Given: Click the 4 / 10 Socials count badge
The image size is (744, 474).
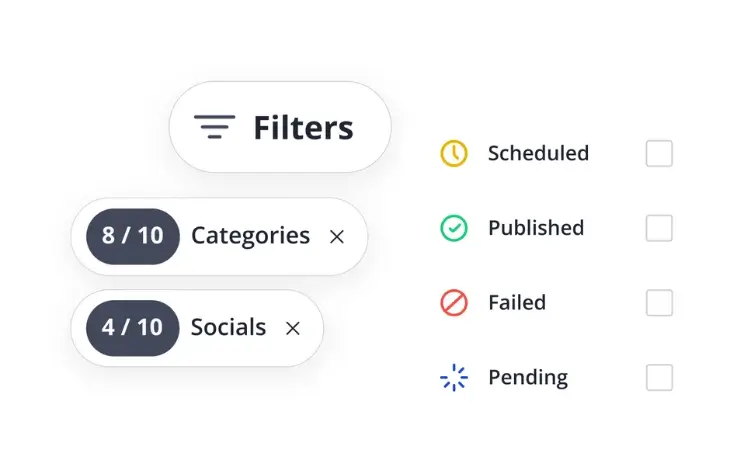Looking at the screenshot, I should (133, 328).
